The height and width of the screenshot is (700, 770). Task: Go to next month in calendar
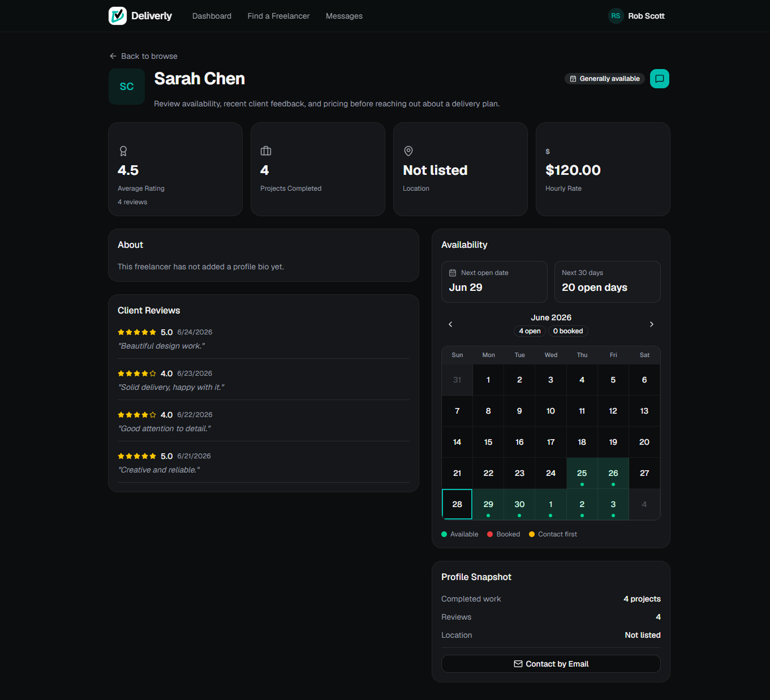(652, 324)
